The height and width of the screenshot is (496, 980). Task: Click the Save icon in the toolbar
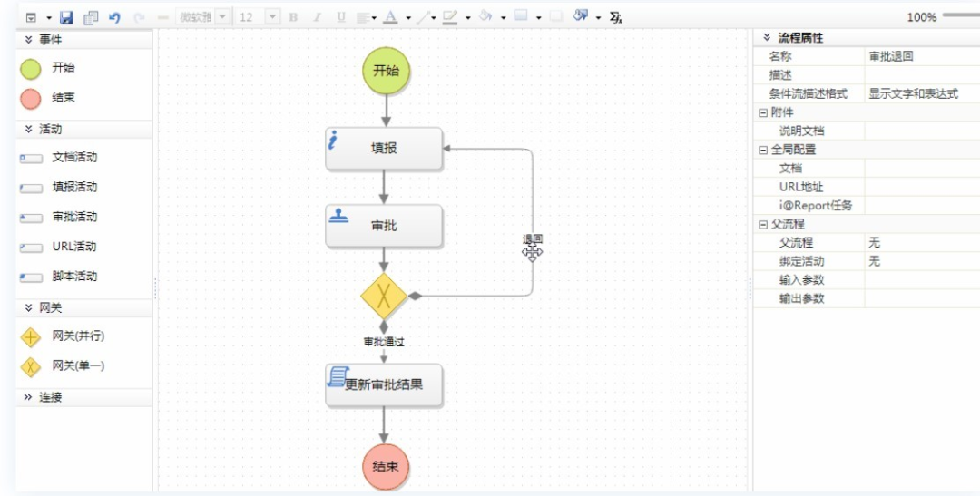point(66,17)
